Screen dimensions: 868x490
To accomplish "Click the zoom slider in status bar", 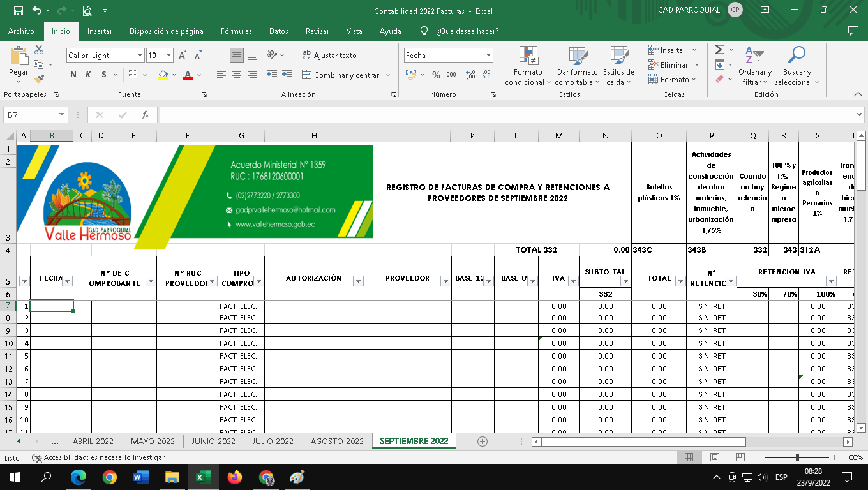I will (797, 457).
